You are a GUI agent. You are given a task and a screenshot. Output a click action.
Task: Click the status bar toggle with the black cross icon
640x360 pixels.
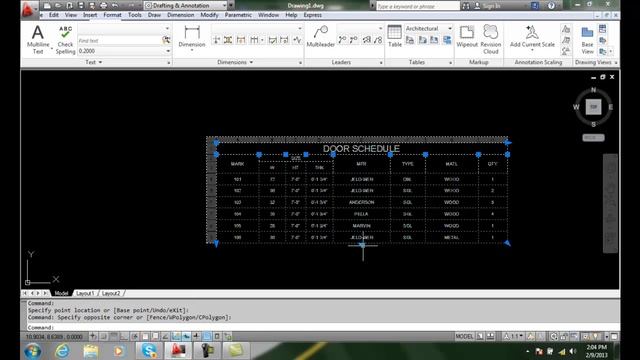(196, 336)
